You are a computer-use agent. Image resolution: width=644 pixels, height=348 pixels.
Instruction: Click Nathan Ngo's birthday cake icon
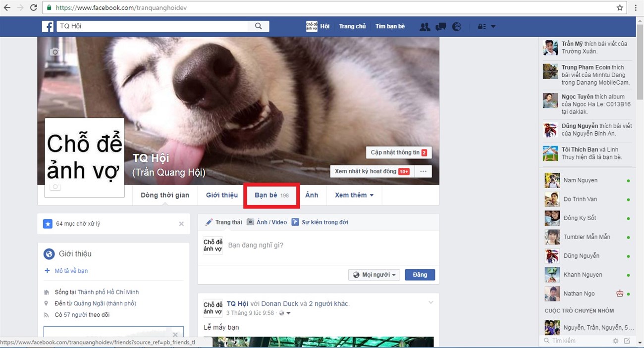pyautogui.click(x=619, y=294)
